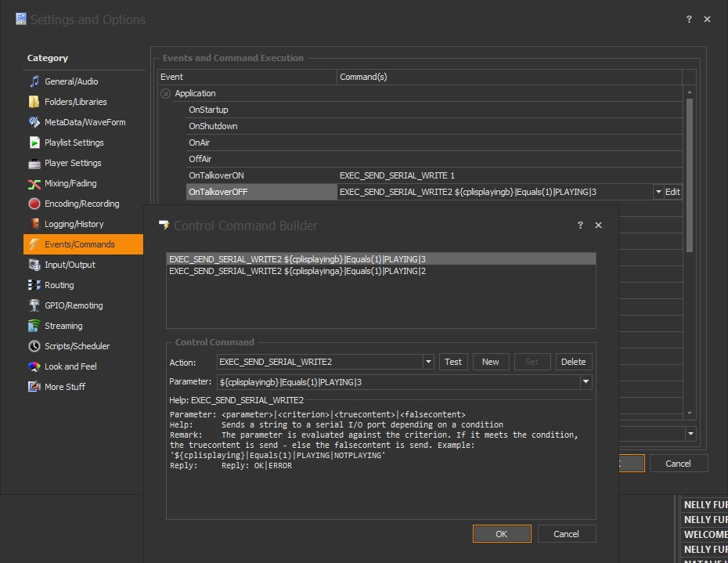This screenshot has height=563, width=728.
Task: Open the General/Audio category
Action: pos(83,81)
